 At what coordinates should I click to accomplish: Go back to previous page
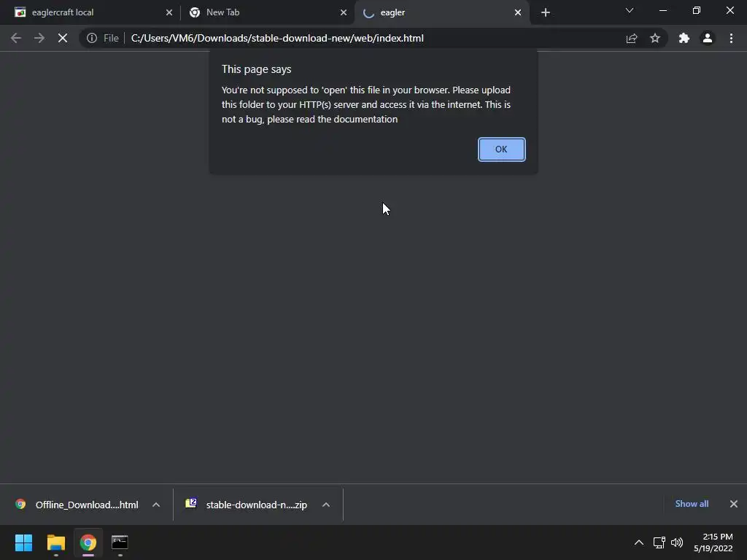(16, 38)
